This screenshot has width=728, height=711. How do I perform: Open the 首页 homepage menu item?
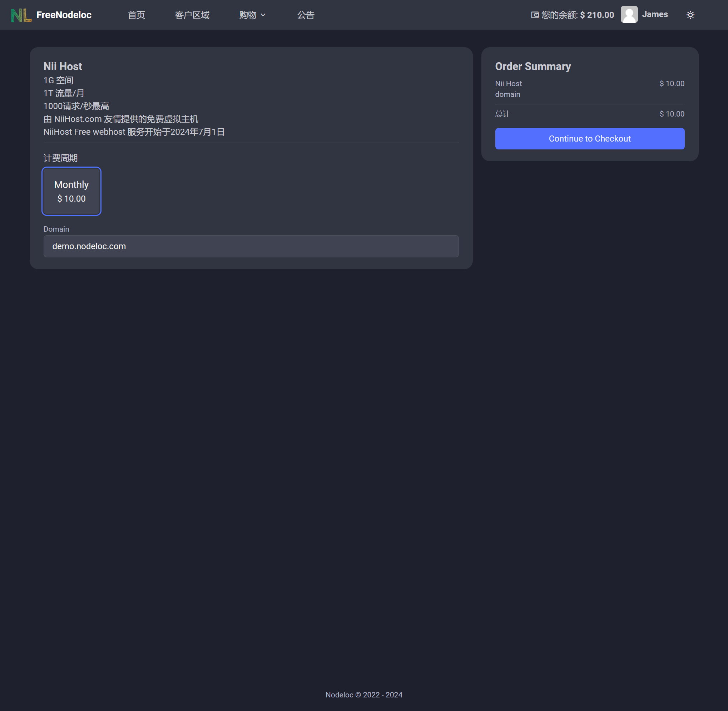pos(137,14)
